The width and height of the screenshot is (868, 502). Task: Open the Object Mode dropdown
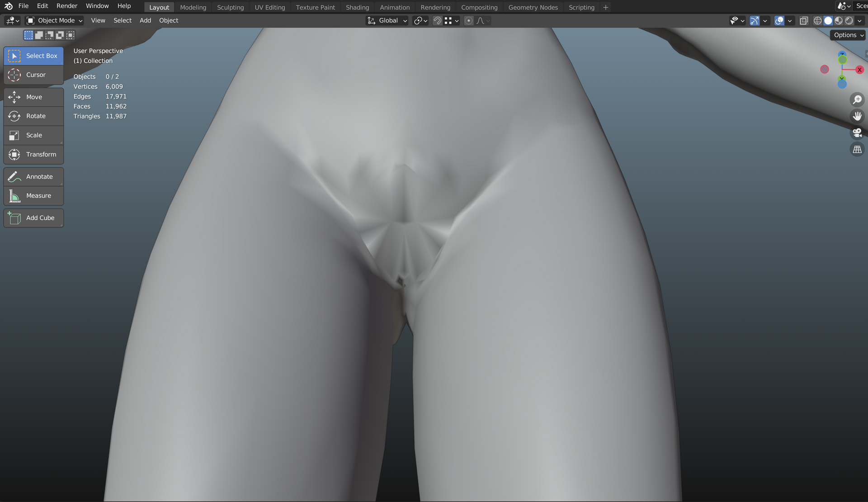tap(54, 21)
